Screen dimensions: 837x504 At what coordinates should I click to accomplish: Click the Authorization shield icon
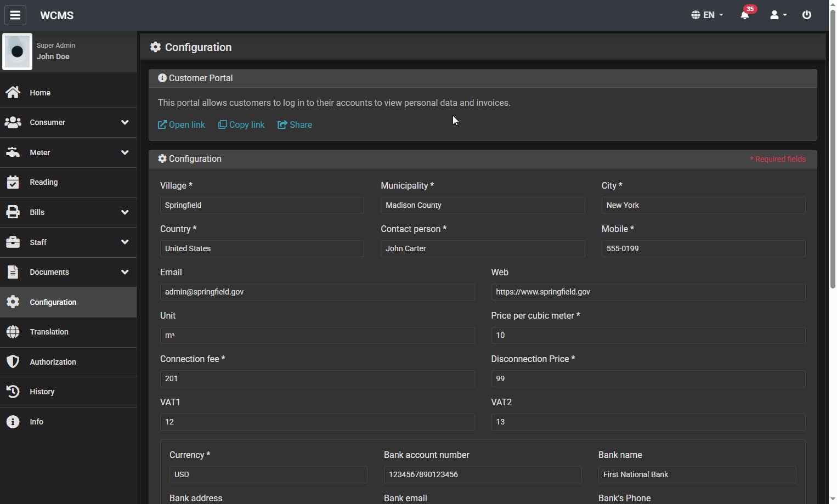[x=13, y=361]
